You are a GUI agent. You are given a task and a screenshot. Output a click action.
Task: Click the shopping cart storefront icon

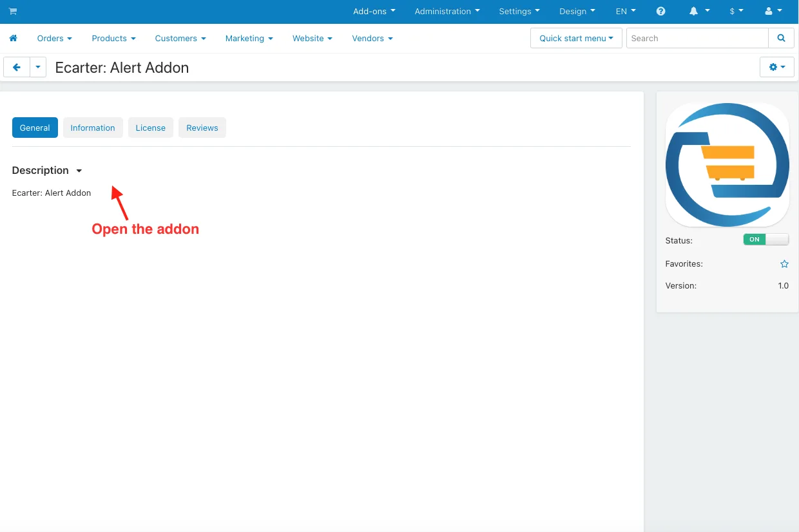(x=13, y=12)
